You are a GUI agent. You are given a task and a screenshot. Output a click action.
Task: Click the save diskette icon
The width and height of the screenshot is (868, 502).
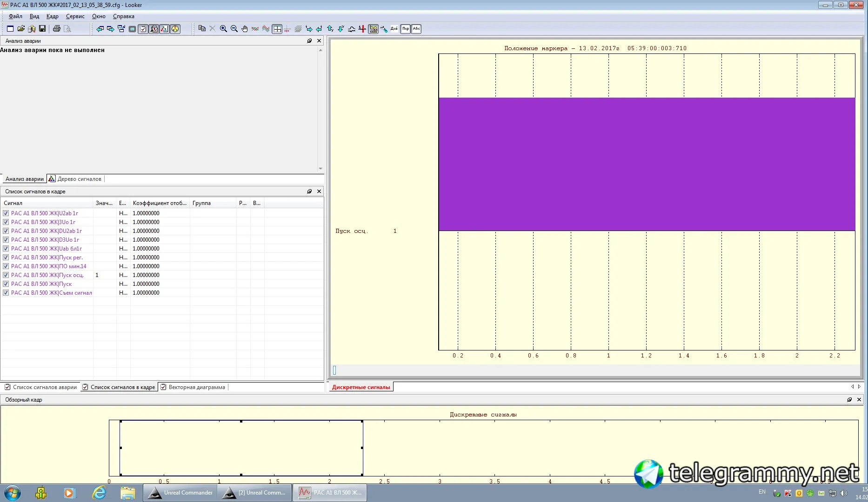point(42,29)
